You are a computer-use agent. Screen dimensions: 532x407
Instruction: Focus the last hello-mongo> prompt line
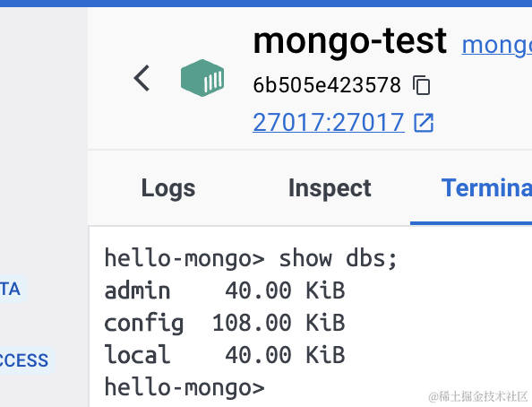pos(184,387)
